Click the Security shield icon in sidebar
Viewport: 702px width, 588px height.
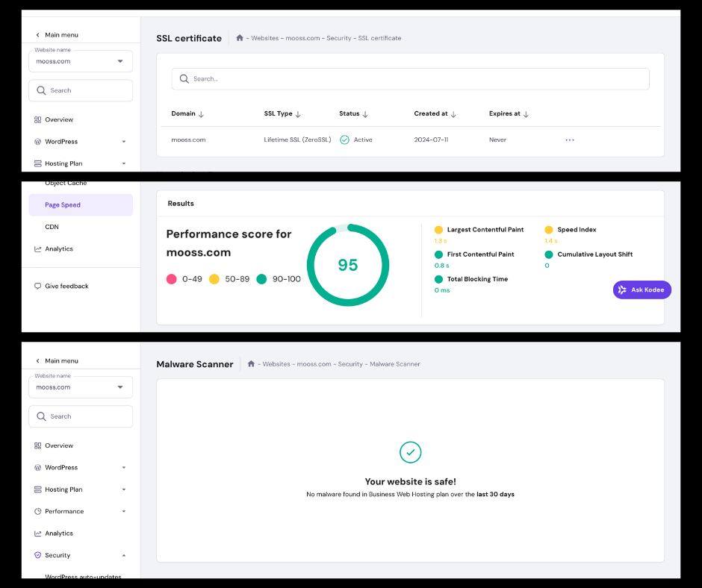(x=38, y=555)
